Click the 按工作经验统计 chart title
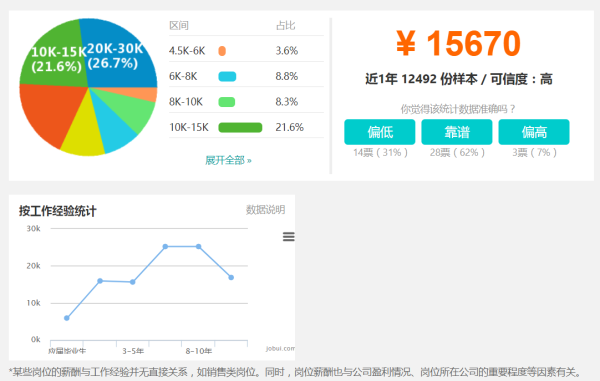600x381 pixels. coord(57,211)
